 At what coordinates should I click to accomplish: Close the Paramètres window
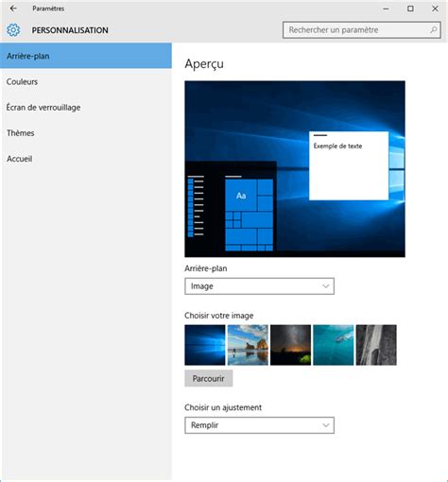[x=435, y=9]
